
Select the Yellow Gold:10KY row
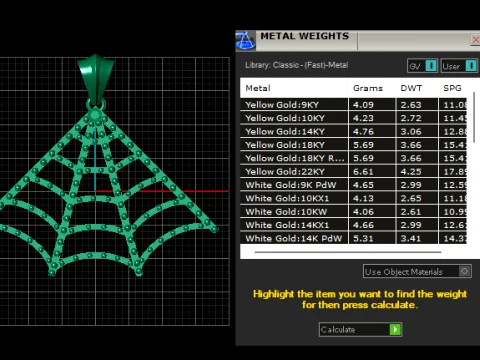click(353, 118)
